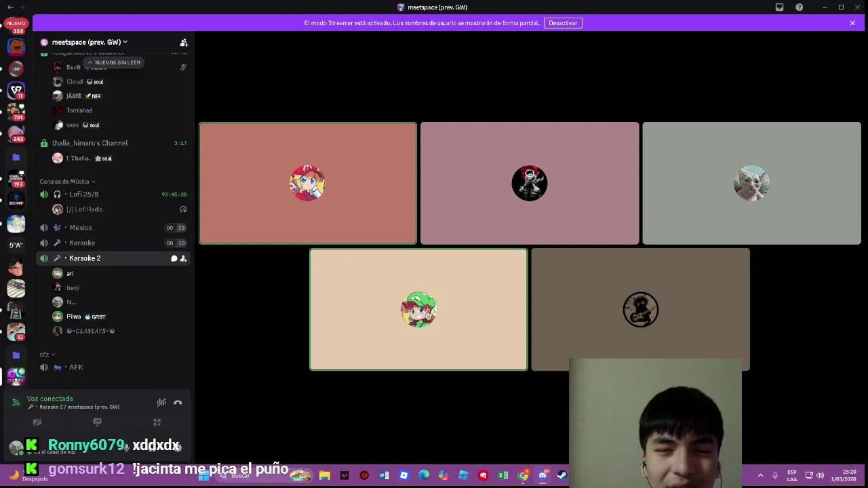The height and width of the screenshot is (488, 868).
Task: Select user ari in Karaoke 2
Action: (x=70, y=273)
